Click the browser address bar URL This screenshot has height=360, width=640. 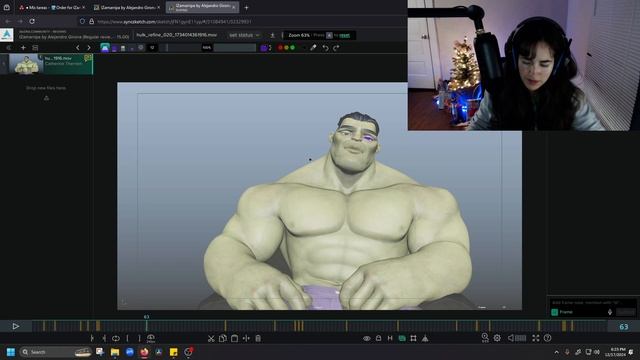[x=175, y=22]
